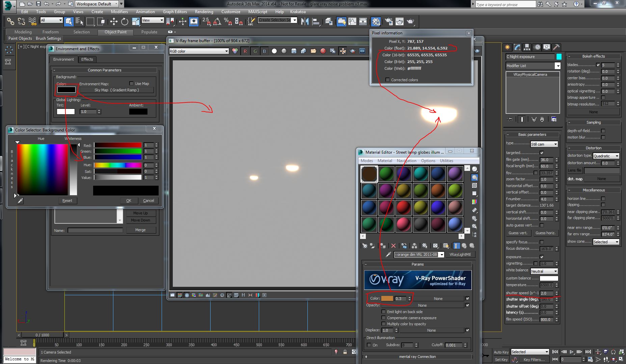Toggle the Angle Snap icon
This screenshot has width=626, height=364.
click(x=217, y=22)
